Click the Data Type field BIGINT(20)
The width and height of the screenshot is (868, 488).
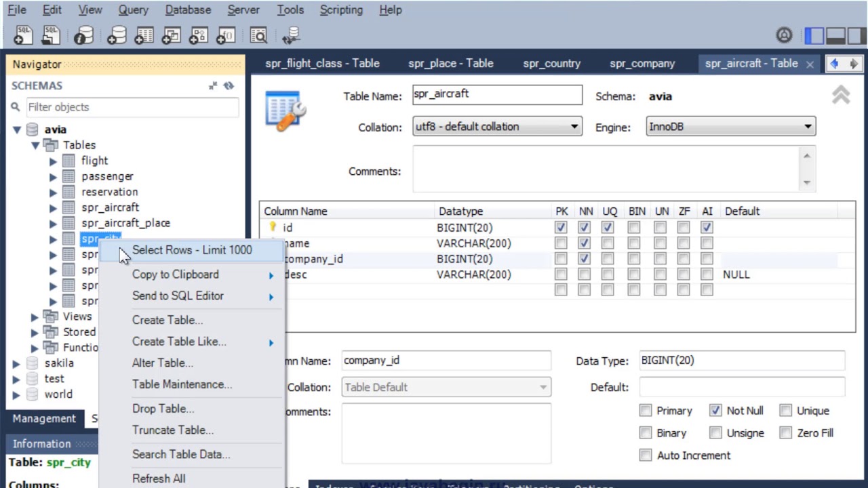742,361
